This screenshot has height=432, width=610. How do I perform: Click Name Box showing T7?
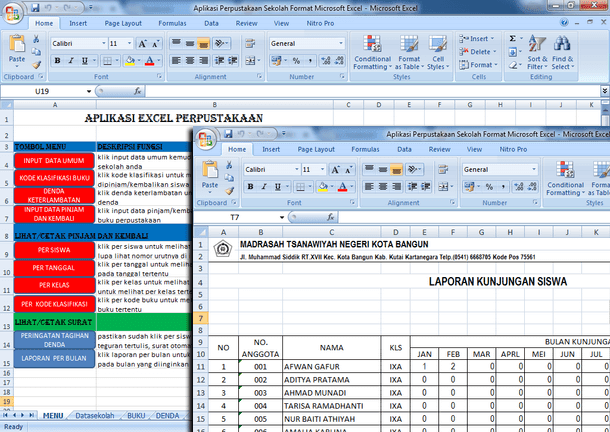click(x=235, y=218)
